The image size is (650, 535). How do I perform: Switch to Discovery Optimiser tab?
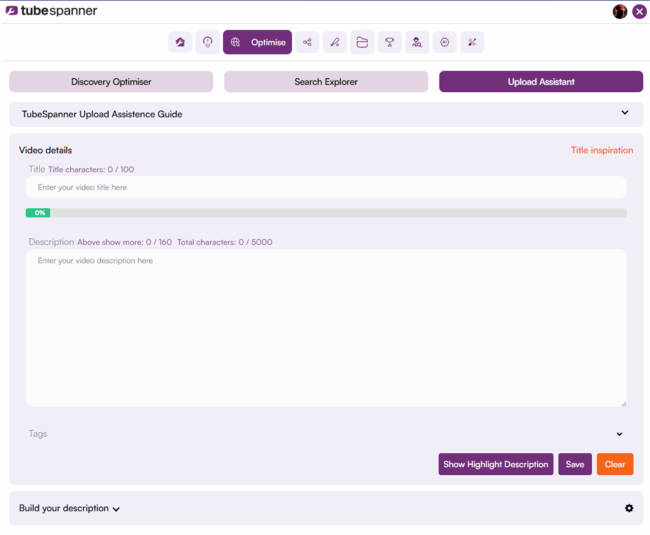[x=111, y=82]
